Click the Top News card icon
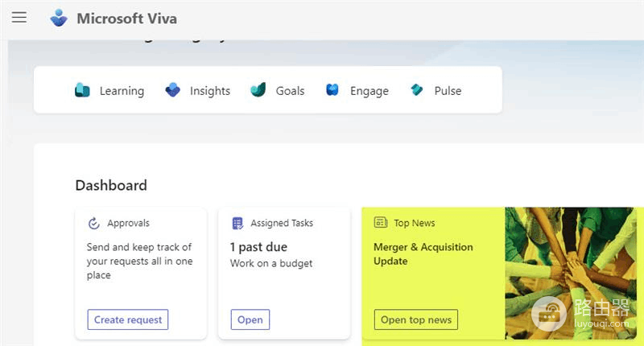Screen dimensions: 644x346 381,222
